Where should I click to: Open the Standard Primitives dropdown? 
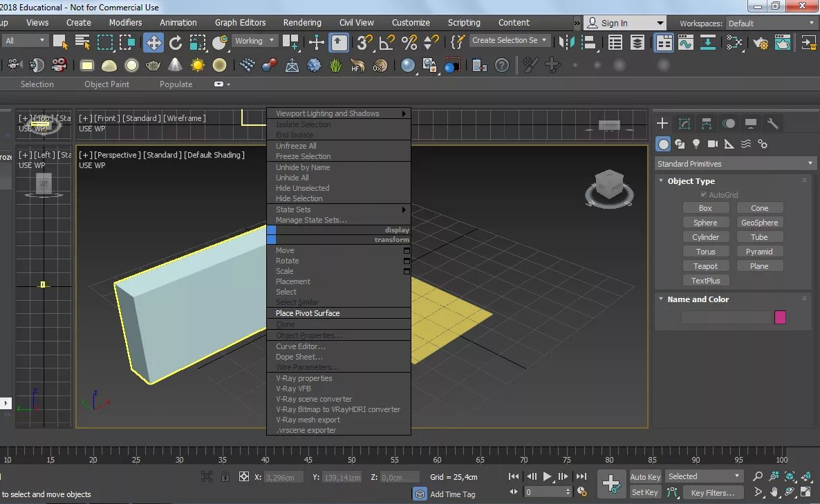pyautogui.click(x=734, y=164)
